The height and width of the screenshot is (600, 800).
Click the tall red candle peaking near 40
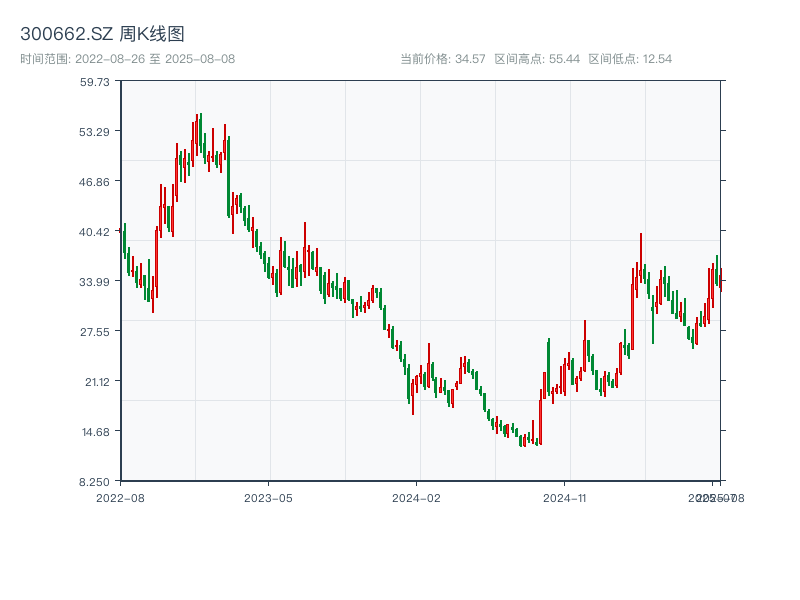tap(640, 262)
